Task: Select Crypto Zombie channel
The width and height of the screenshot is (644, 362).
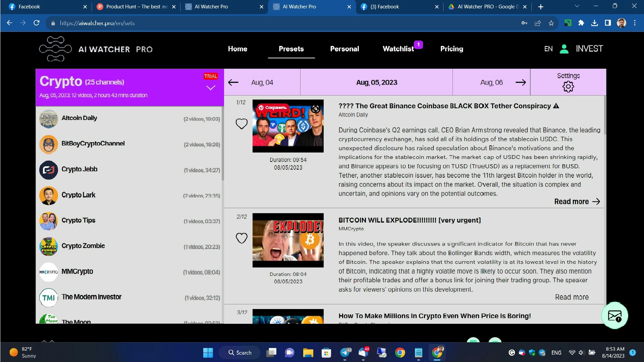Action: (x=83, y=246)
